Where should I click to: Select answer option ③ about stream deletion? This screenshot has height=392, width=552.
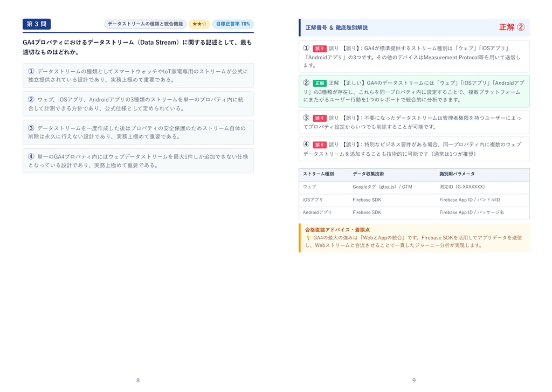(x=138, y=132)
